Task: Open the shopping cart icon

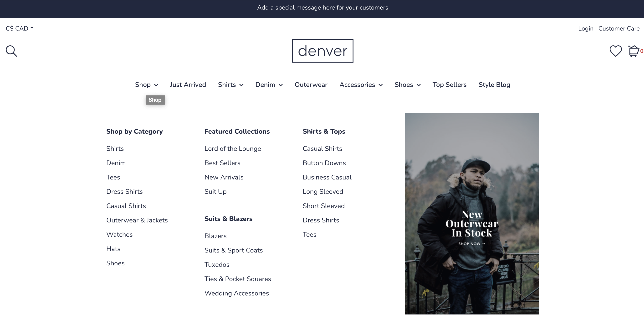Action: point(633,51)
